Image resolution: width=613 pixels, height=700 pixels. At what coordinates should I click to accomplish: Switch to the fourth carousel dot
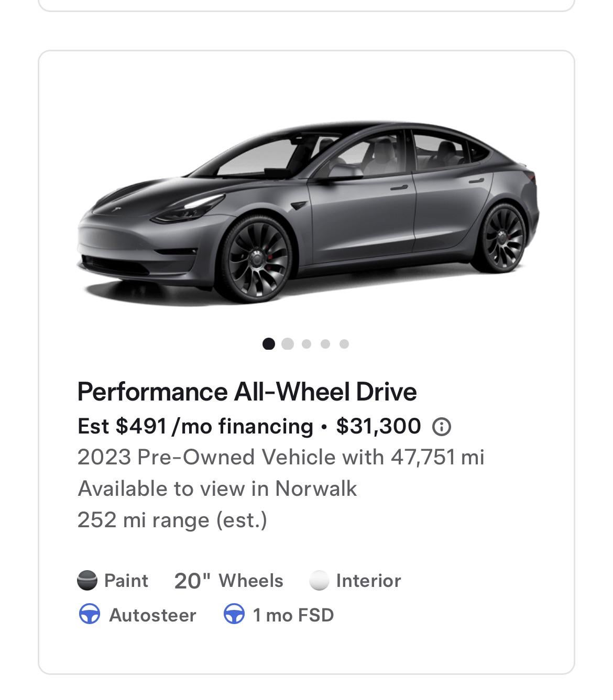325,343
